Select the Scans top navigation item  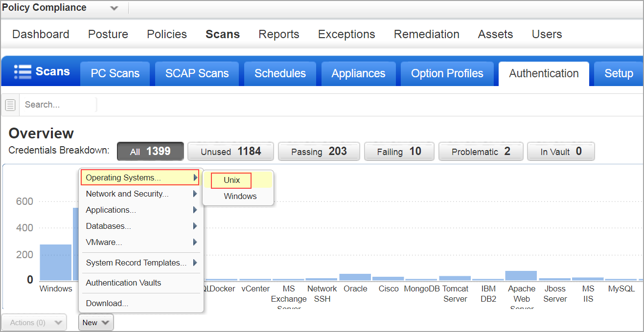tap(223, 34)
